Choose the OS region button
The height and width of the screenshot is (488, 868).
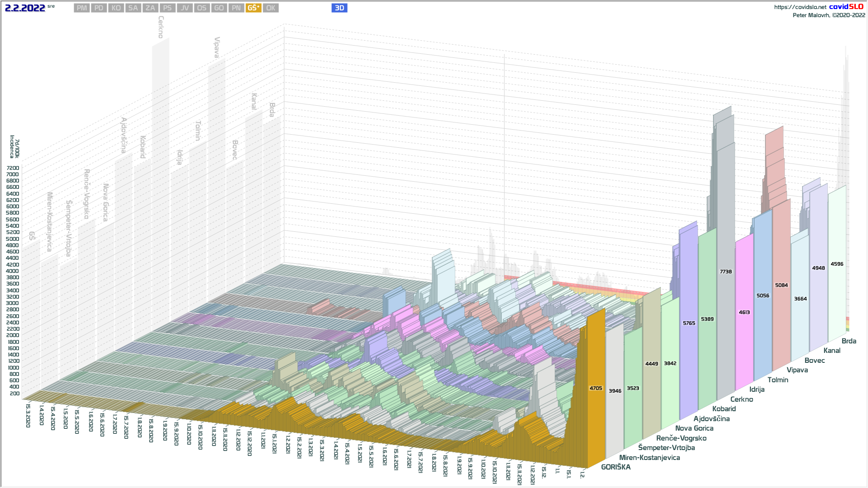point(202,8)
